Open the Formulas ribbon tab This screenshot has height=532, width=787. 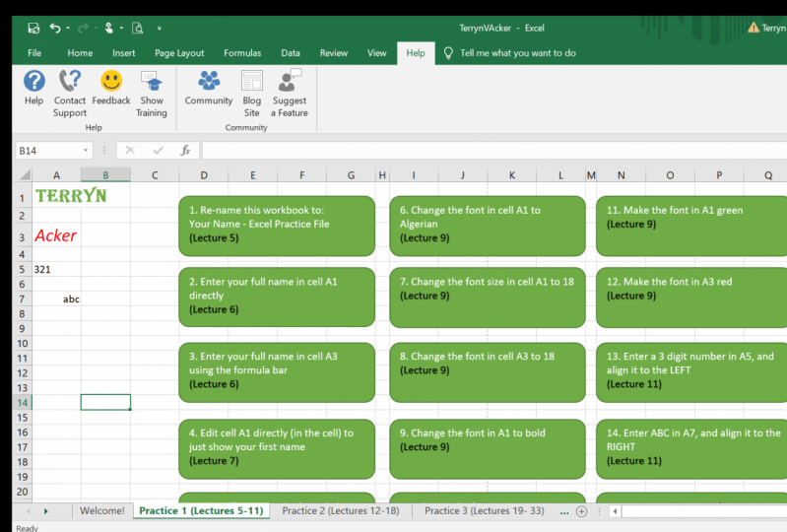242,52
